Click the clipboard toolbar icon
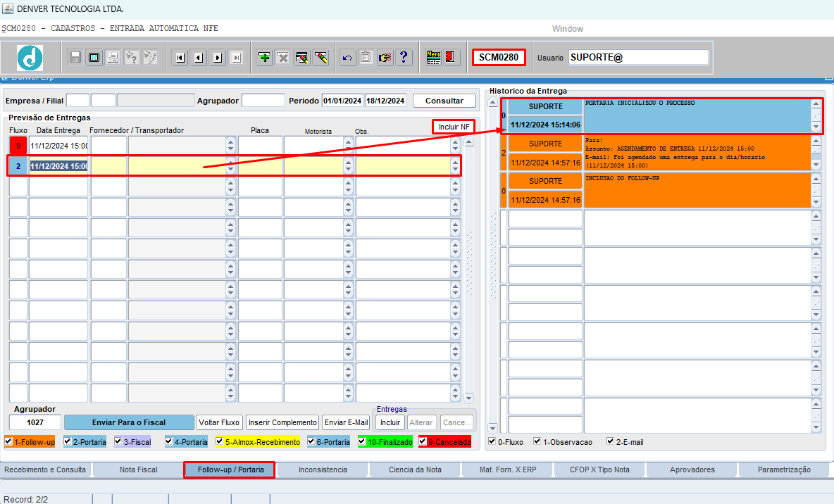Image resolution: width=834 pixels, height=504 pixels. coord(366,58)
